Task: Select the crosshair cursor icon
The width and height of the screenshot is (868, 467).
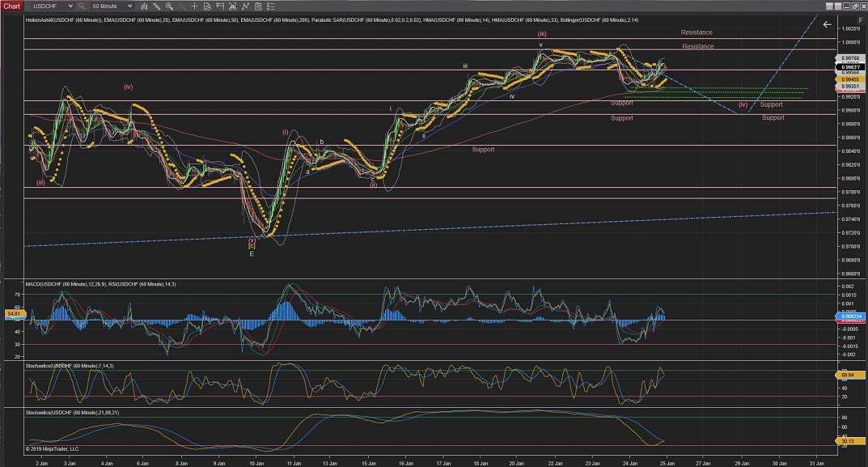Action: click(x=194, y=6)
